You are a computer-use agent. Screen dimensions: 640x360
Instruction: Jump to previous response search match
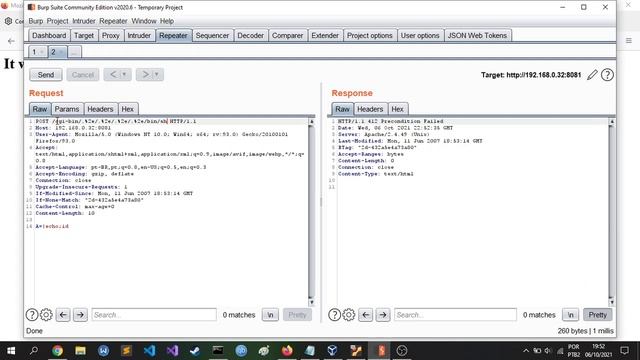click(365, 315)
